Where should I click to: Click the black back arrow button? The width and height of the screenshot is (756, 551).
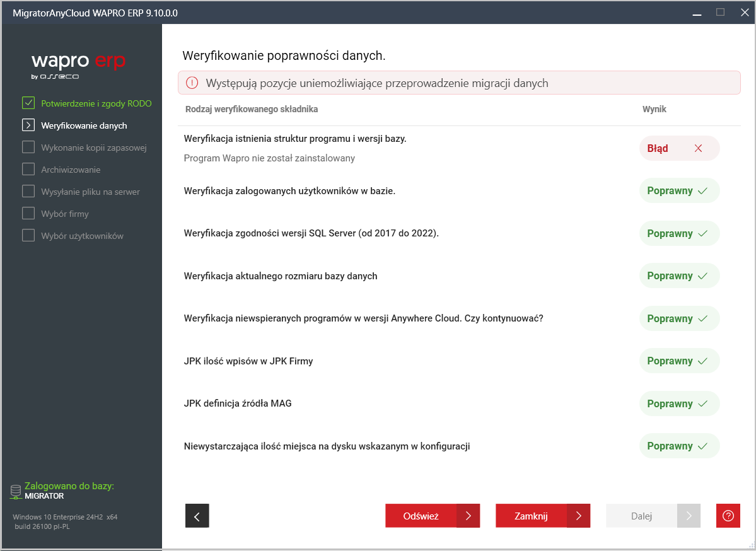coord(197,516)
